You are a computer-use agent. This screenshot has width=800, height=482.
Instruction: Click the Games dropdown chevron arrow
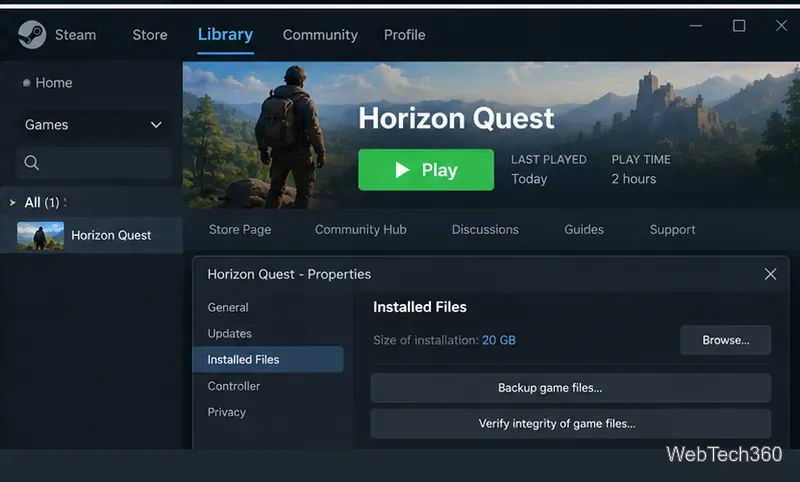click(156, 125)
